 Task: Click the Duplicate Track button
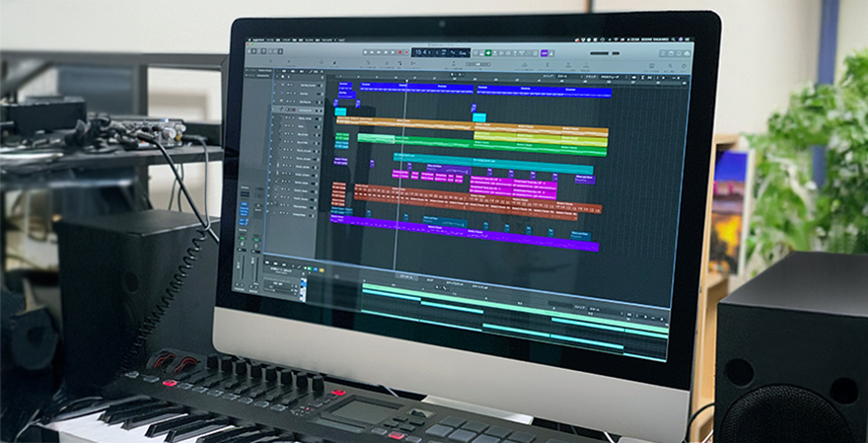(284, 74)
